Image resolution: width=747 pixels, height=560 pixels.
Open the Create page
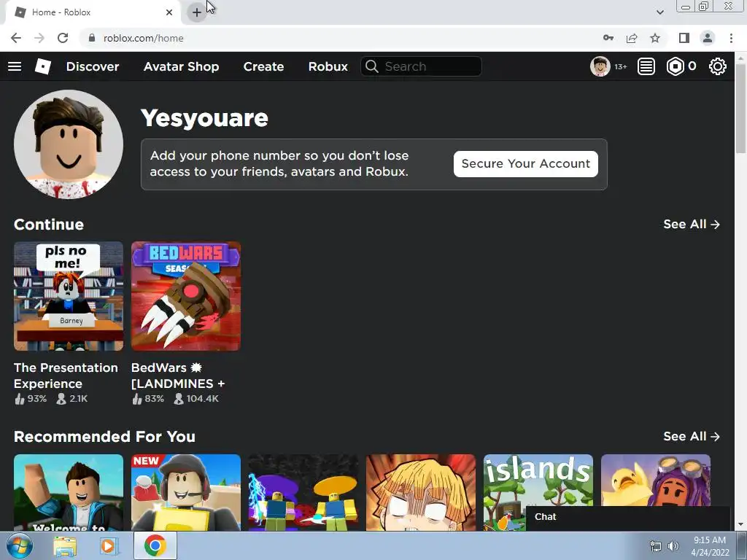263,66
